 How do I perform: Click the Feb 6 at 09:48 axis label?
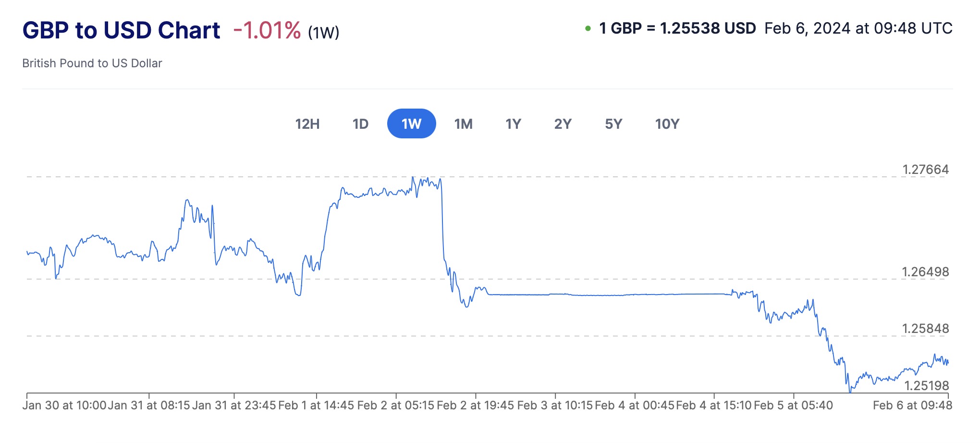click(912, 406)
